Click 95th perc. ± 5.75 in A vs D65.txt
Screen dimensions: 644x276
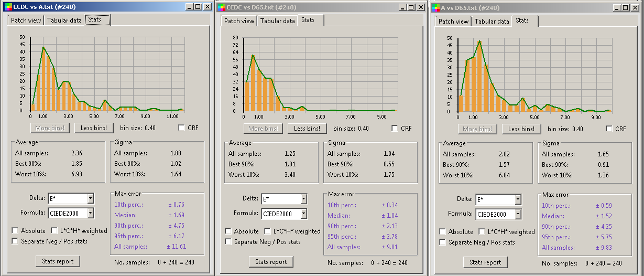(604, 237)
